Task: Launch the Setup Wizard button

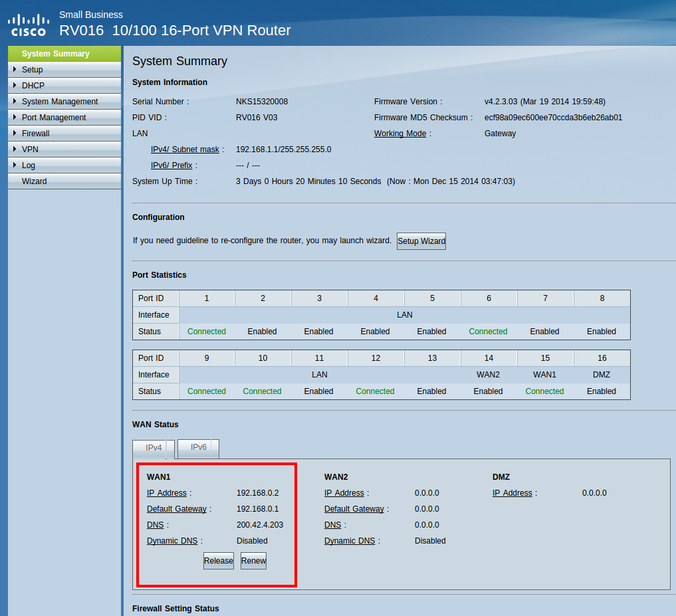Action: (421, 241)
